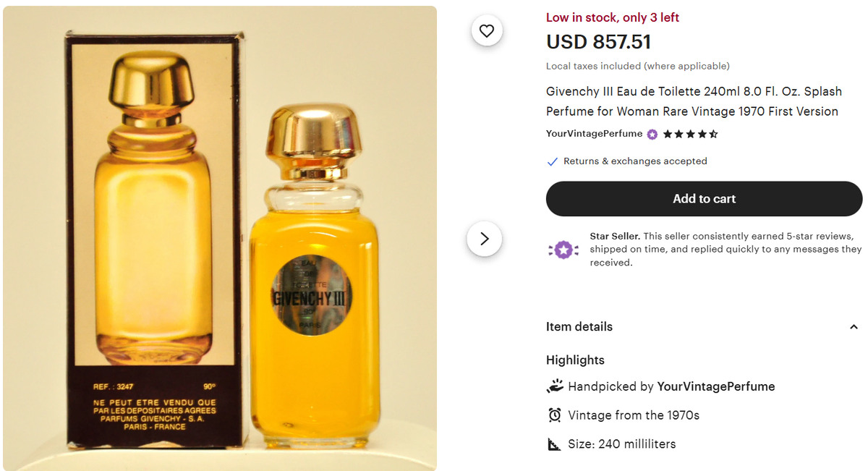Show the next product photo arrow
868x471 pixels.
point(485,238)
